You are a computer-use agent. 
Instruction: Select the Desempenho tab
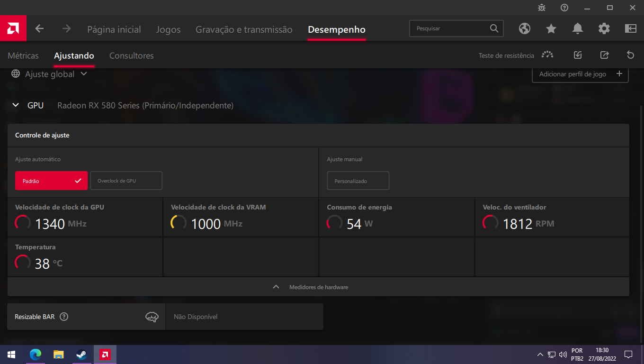click(337, 29)
